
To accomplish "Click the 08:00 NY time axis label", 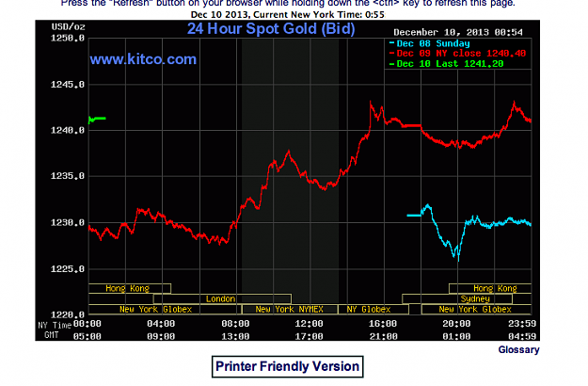I will (x=235, y=323).
